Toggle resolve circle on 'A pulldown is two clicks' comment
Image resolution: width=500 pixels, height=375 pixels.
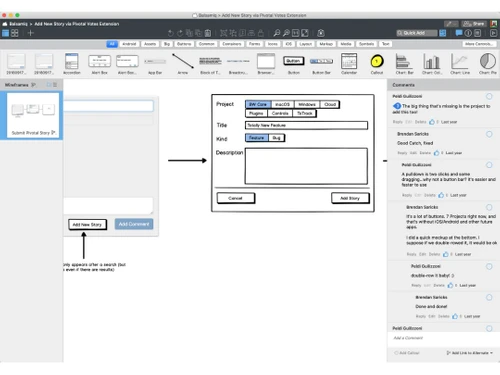click(x=489, y=165)
